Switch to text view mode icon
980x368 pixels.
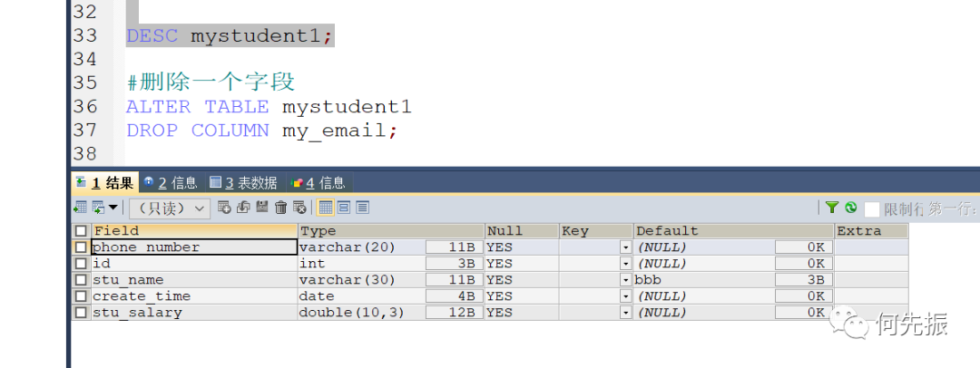(x=362, y=208)
